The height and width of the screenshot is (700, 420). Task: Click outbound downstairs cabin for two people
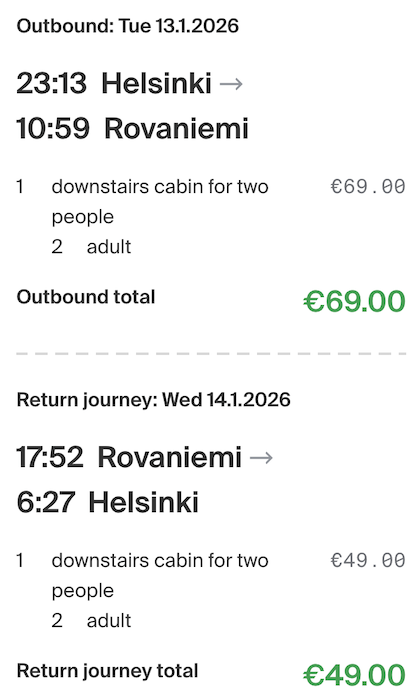160,201
